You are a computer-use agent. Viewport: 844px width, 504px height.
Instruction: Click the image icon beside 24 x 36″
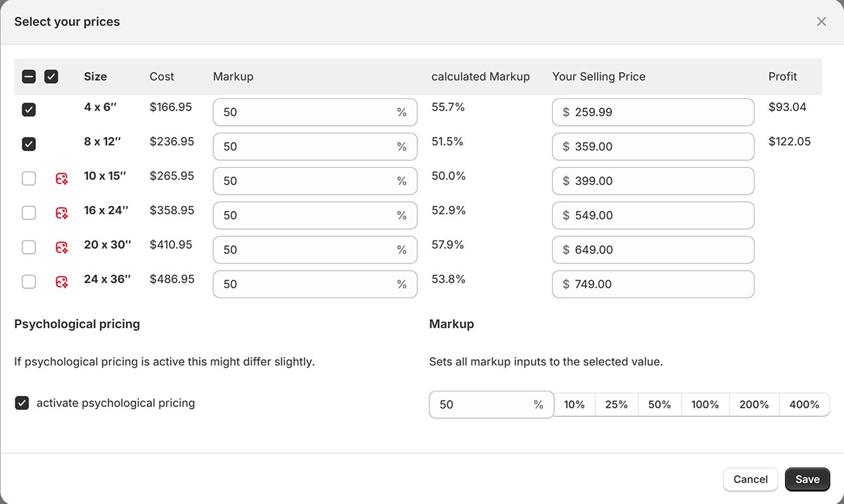click(62, 283)
